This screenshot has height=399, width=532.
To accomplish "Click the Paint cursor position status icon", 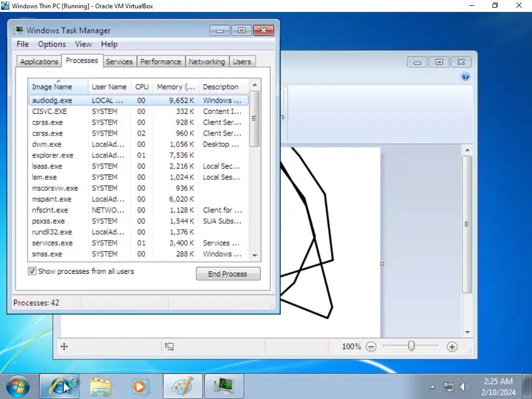I will (64, 347).
